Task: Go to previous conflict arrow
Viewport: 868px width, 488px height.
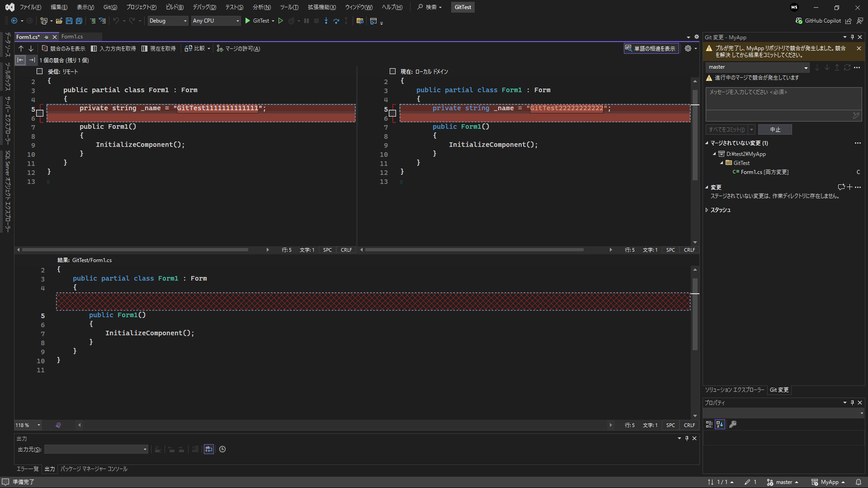Action: click(x=21, y=48)
